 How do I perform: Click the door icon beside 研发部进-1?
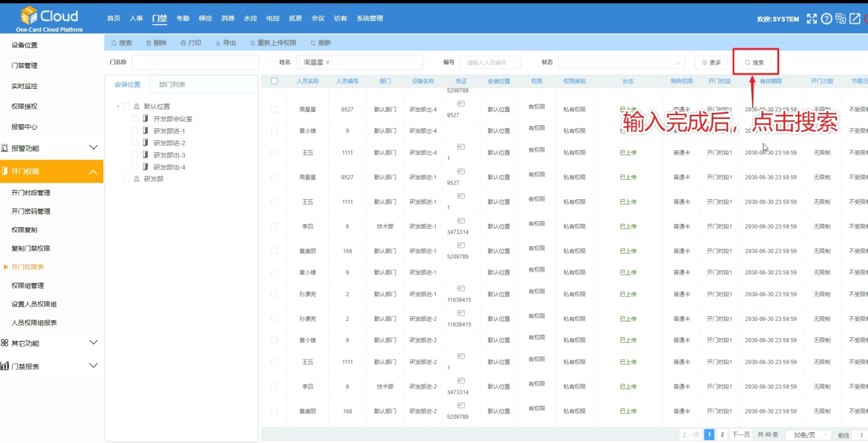(145, 131)
